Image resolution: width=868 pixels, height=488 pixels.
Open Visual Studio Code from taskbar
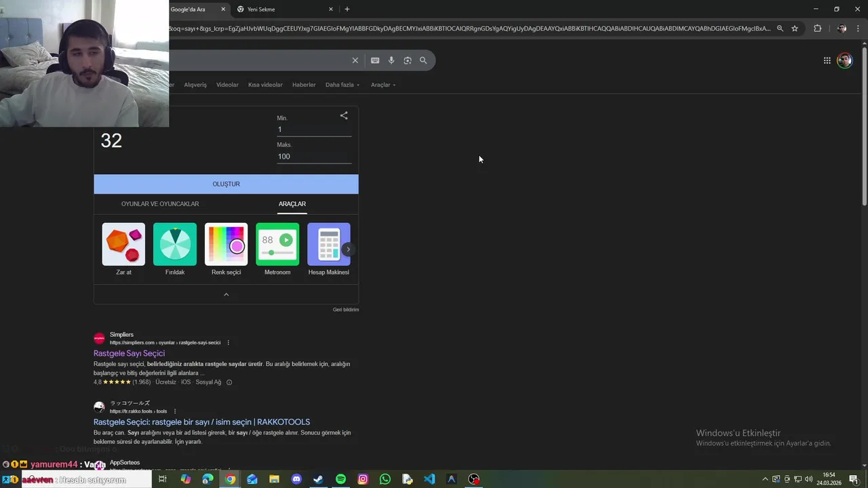[x=429, y=479]
